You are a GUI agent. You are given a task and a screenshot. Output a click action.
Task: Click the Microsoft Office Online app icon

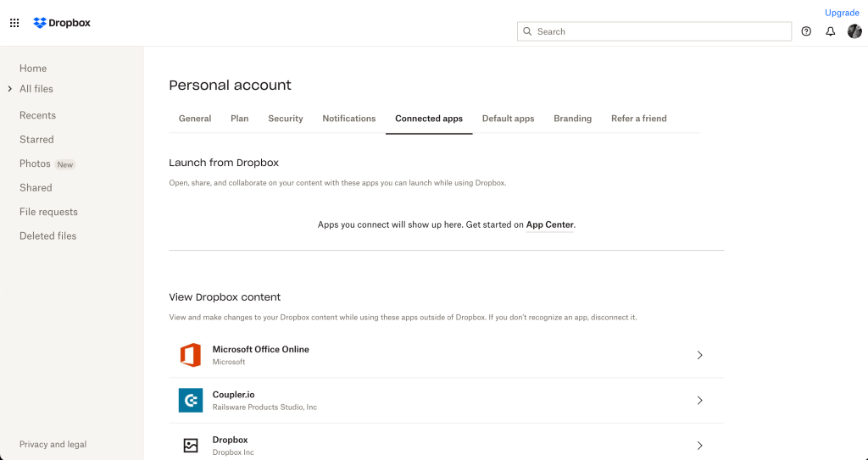coord(191,355)
